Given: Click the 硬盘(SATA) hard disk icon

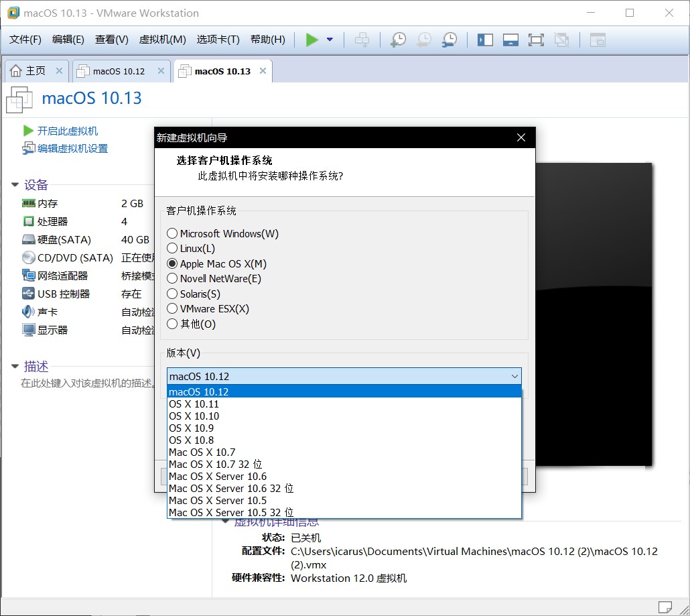Looking at the screenshot, I should pyautogui.click(x=28, y=239).
